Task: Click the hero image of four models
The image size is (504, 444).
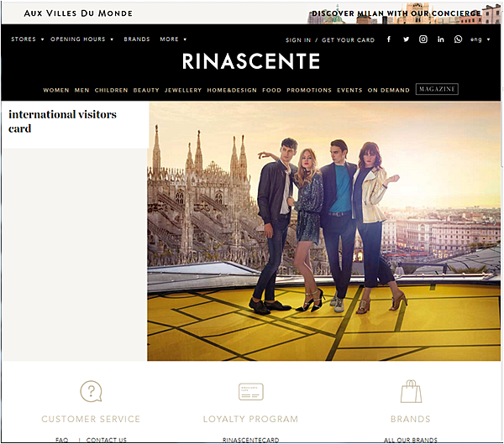Action: tap(324, 232)
